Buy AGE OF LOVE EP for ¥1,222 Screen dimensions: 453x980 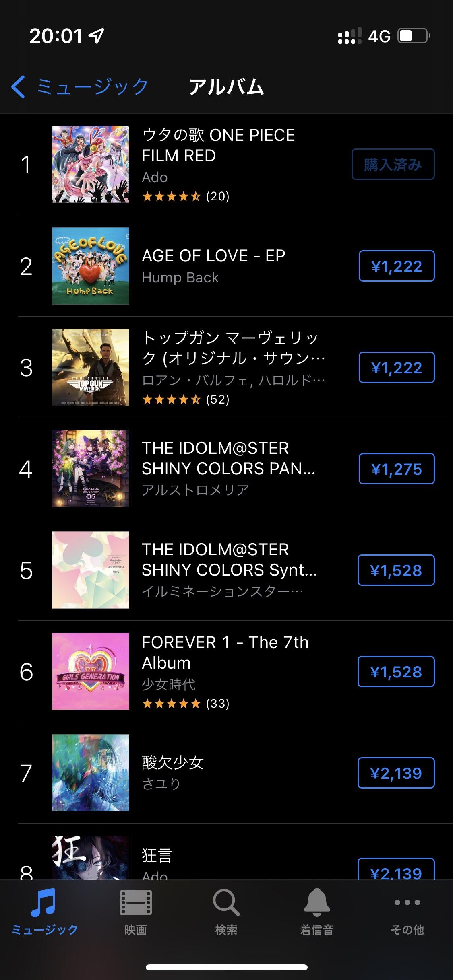(396, 266)
